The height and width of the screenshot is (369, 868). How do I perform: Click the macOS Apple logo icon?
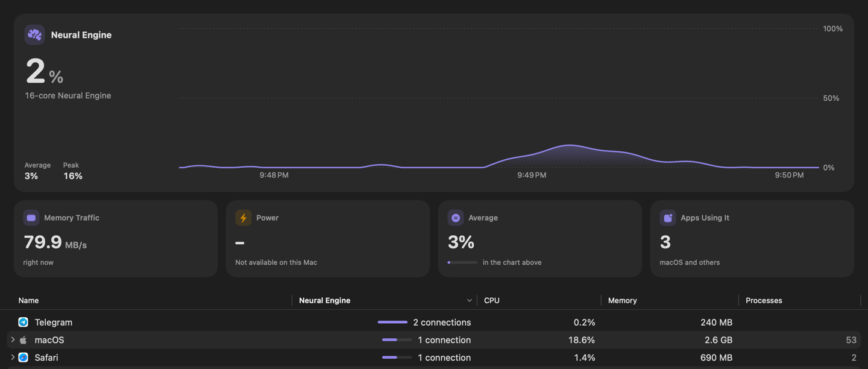pyautogui.click(x=23, y=340)
